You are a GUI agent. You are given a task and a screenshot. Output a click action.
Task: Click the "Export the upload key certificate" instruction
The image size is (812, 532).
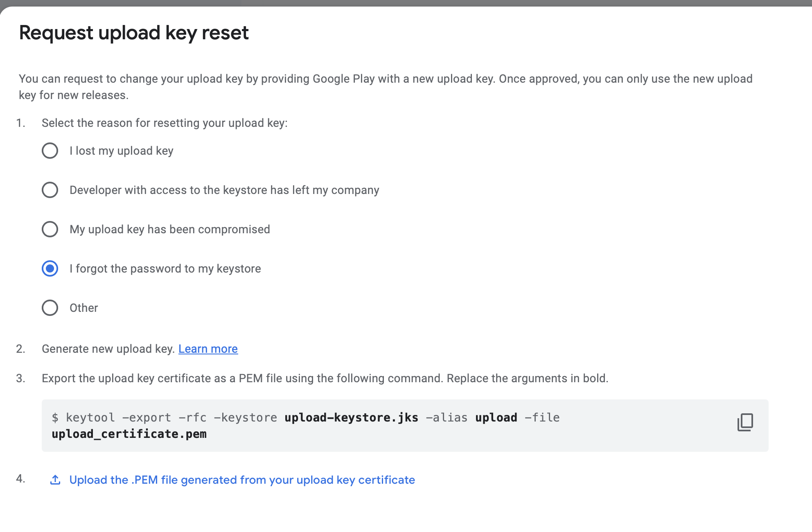tap(325, 378)
